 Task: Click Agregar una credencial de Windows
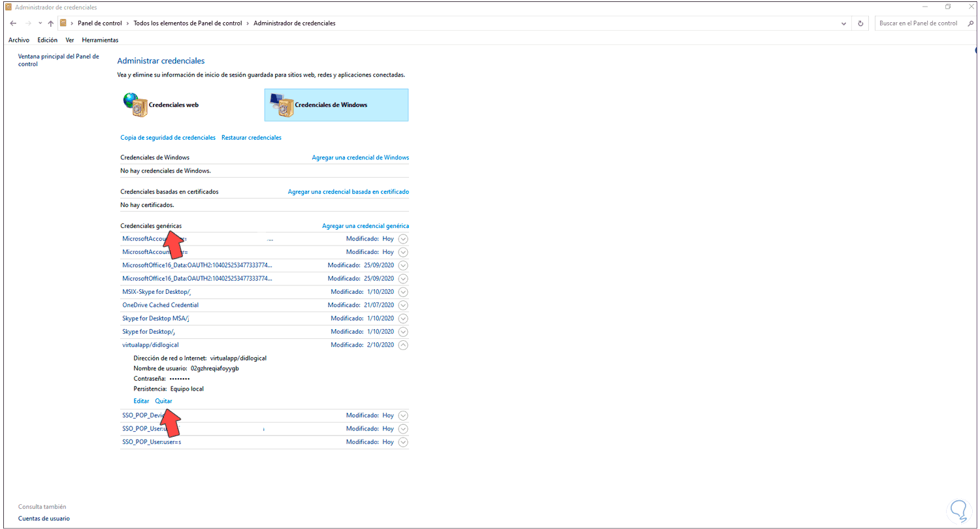pyautogui.click(x=361, y=157)
